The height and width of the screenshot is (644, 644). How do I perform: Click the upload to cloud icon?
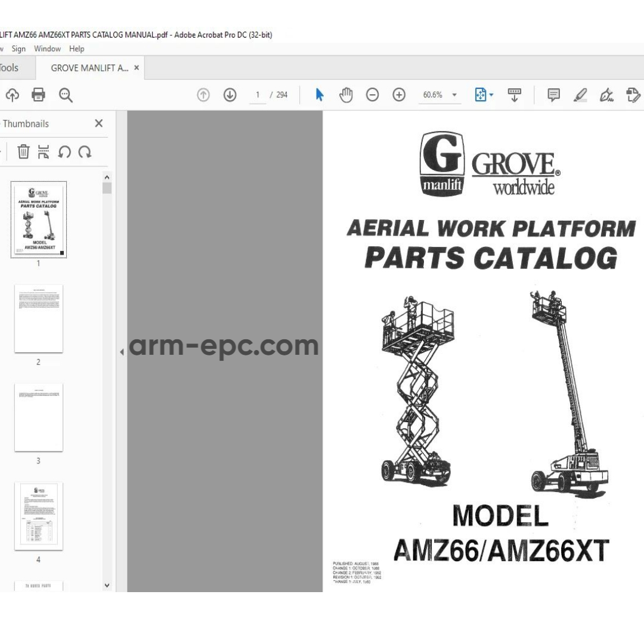pyautogui.click(x=13, y=95)
